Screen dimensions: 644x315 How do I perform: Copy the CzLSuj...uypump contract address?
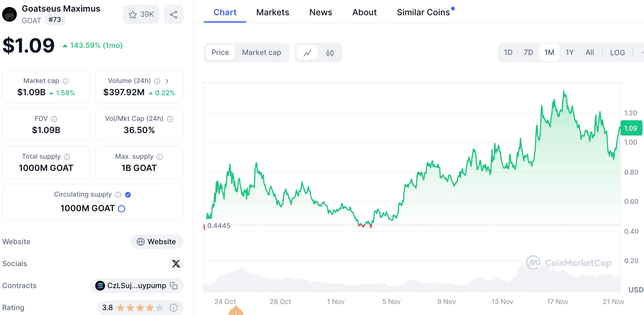click(174, 286)
